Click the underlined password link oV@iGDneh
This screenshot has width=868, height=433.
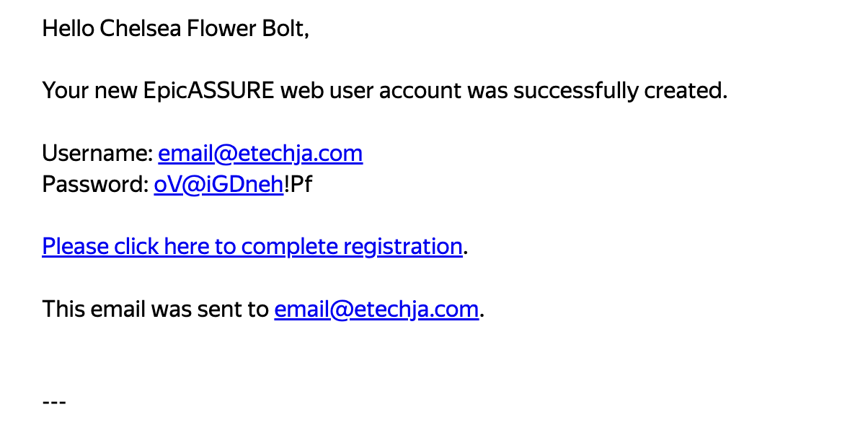pyautogui.click(x=218, y=185)
